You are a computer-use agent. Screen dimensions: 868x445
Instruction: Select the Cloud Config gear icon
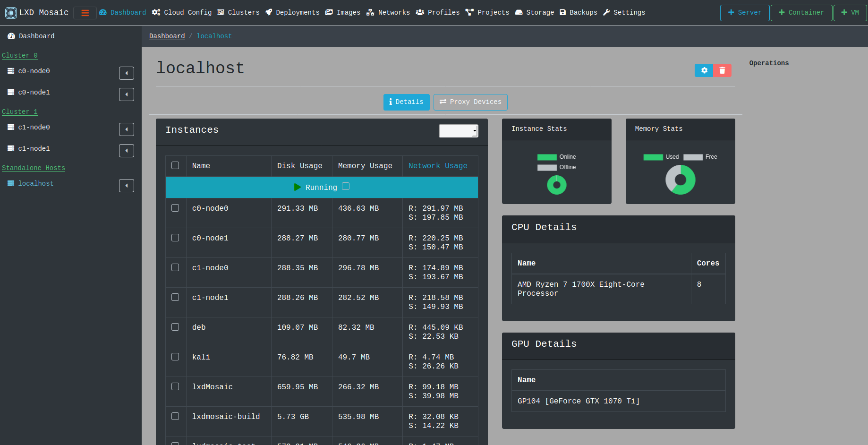pos(156,12)
